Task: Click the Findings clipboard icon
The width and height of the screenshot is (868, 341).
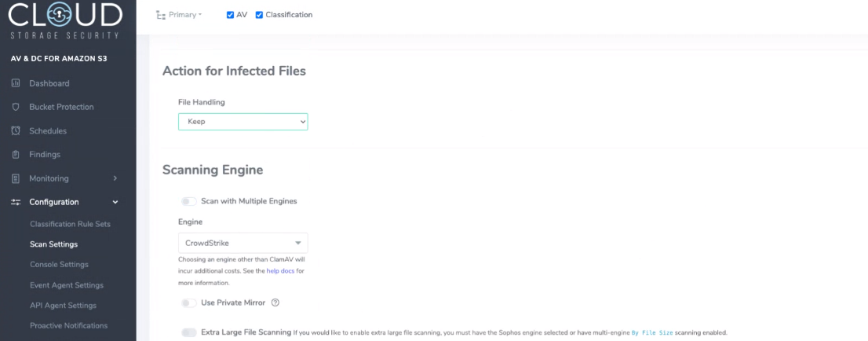Action: click(x=16, y=154)
